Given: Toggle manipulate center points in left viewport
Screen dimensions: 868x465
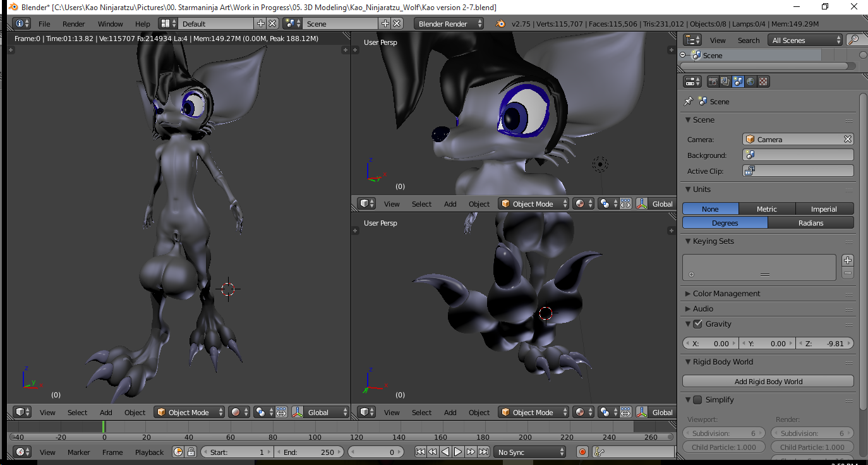Looking at the screenshot, I should (x=281, y=412).
